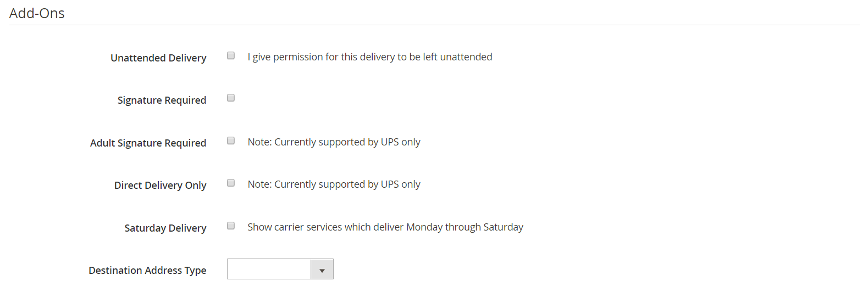This screenshot has width=868, height=292.
Task: Toggle the Direct Delivery Only checkbox
Action: 231,183
